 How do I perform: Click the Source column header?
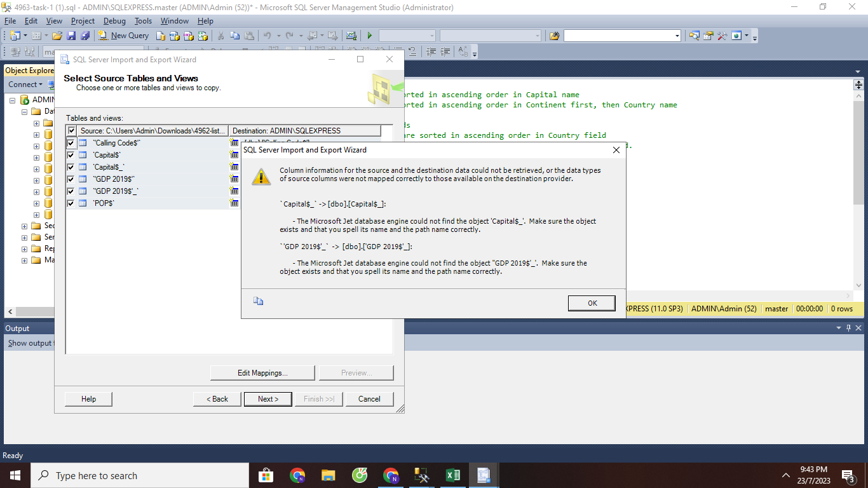[x=153, y=131]
